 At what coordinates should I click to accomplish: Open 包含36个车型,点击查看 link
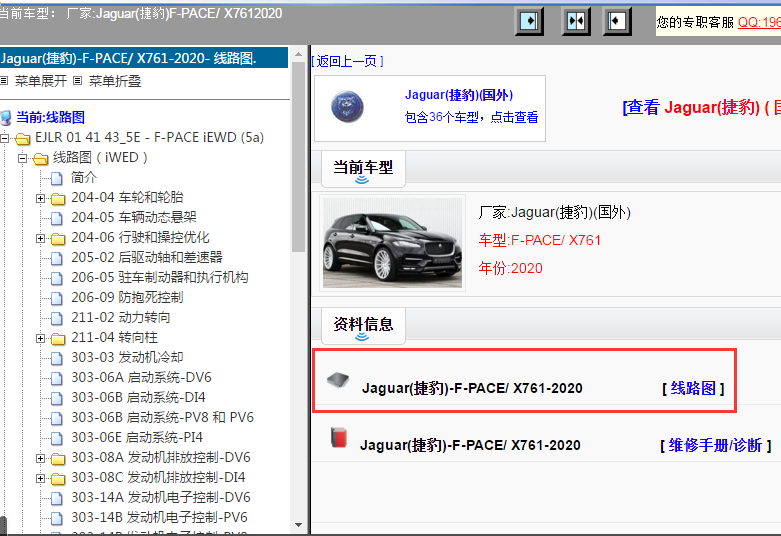coord(471,117)
